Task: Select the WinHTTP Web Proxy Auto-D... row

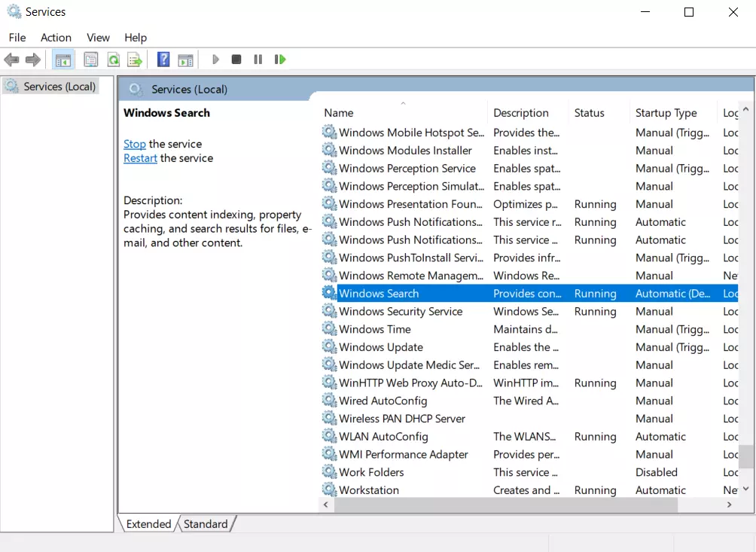Action: (x=529, y=383)
